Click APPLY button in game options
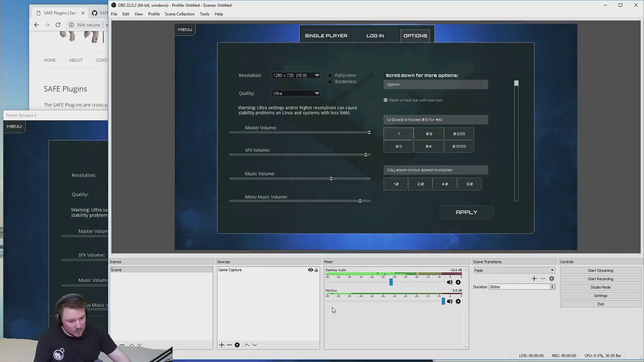644x362 pixels. point(466,212)
